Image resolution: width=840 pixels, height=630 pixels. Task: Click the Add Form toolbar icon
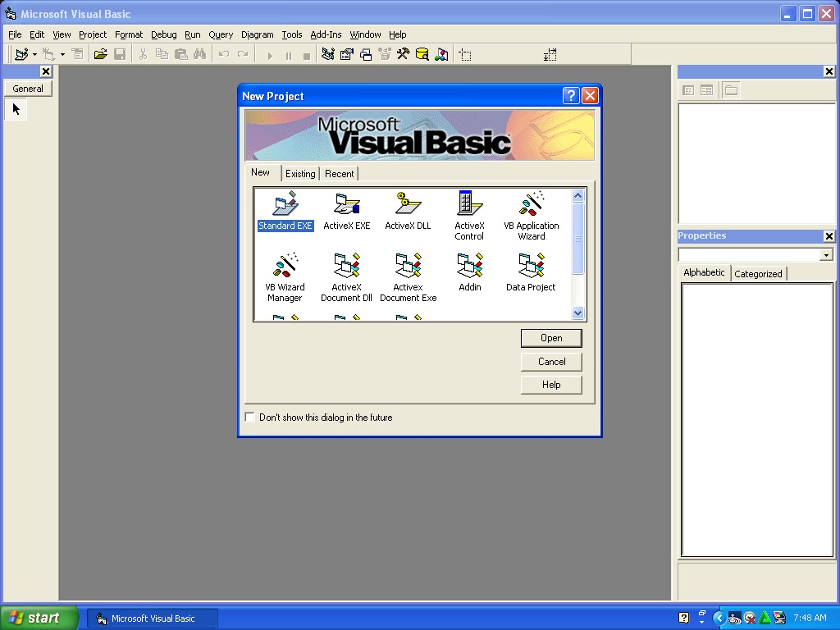(x=49, y=54)
